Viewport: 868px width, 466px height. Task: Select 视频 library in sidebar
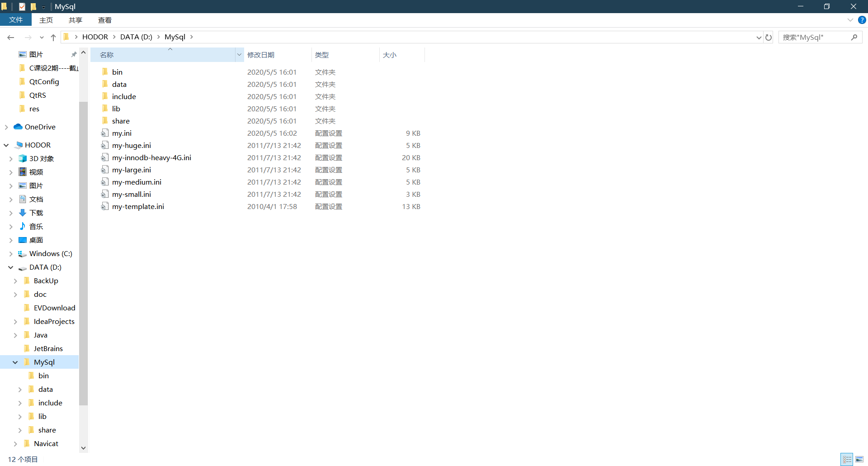coord(36,172)
